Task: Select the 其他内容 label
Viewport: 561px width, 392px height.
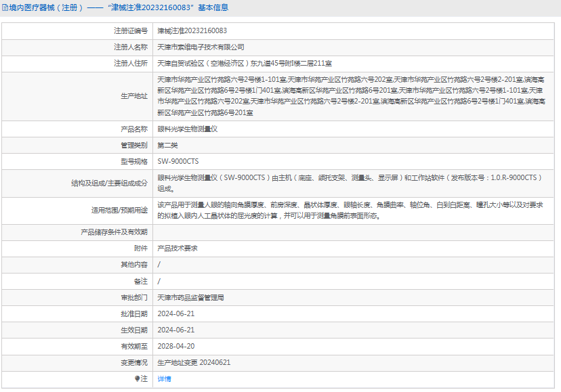Action: coord(134,265)
